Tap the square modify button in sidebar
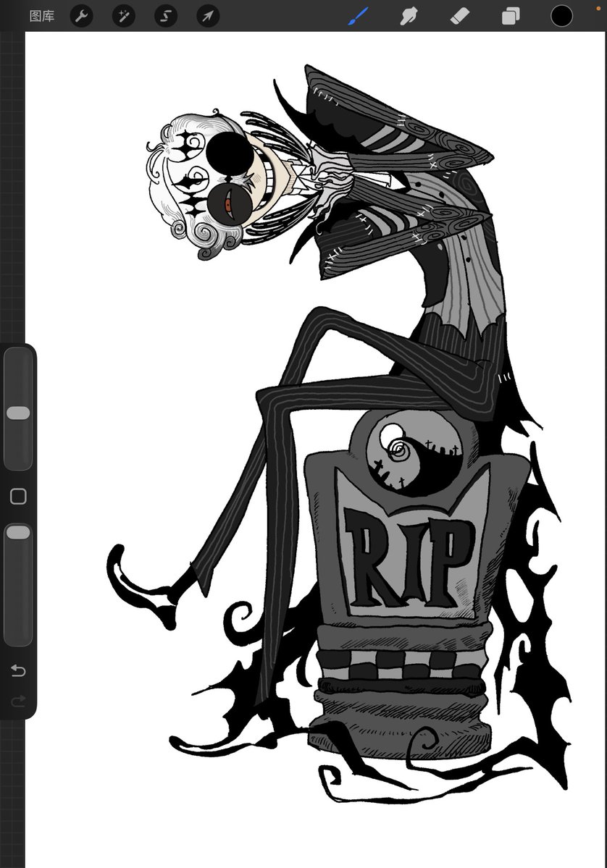Screen dimensions: 607x868 tap(18, 497)
